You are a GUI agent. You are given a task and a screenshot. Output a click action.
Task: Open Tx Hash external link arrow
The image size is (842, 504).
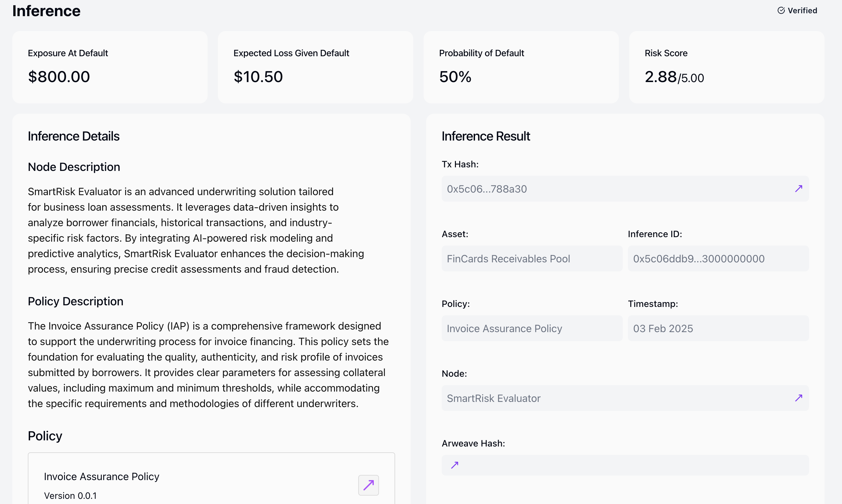coord(798,188)
